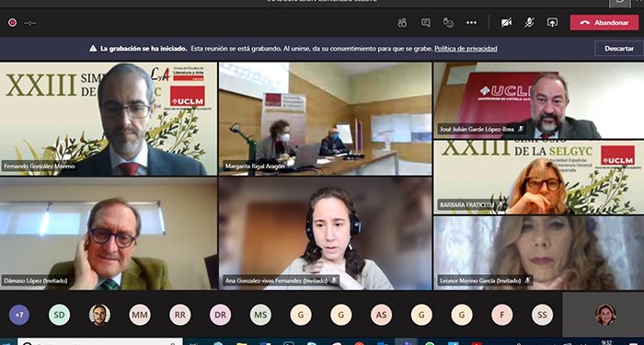Screen dimensions: 644x345
Task: Select the MS participant avatar
Action: [260, 315]
